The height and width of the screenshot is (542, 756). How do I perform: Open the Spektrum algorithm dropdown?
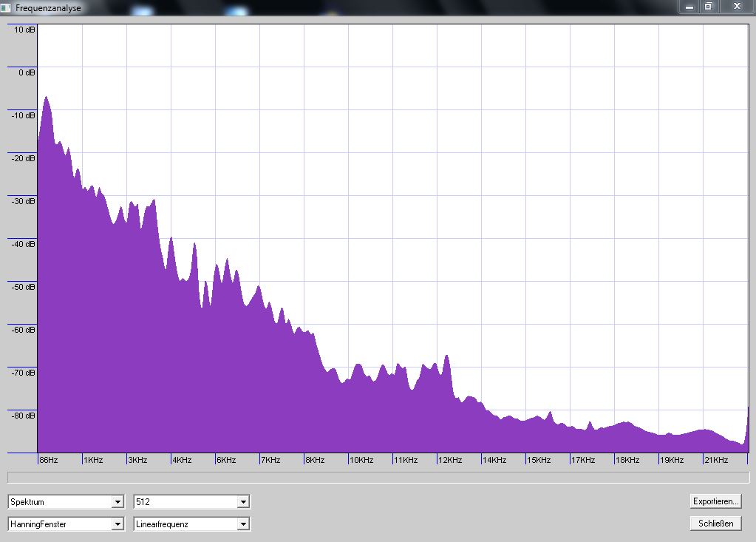point(66,502)
